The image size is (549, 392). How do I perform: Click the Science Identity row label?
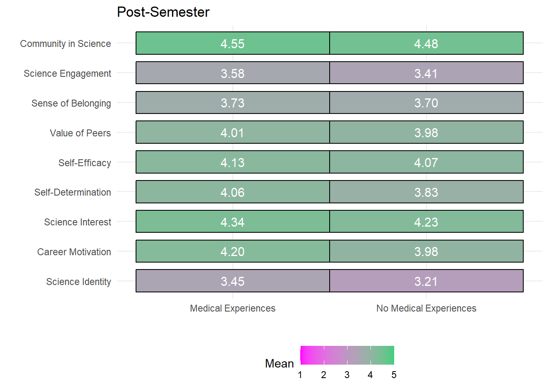(78, 282)
